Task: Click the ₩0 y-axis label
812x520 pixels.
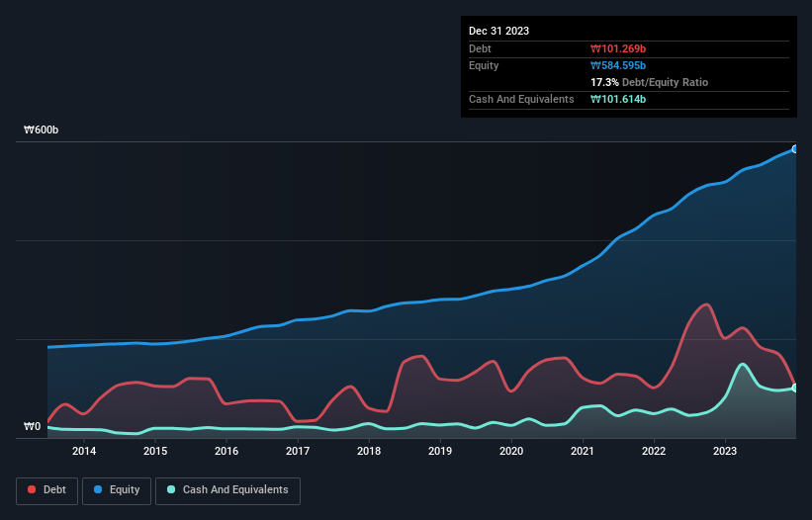Action: coord(32,426)
